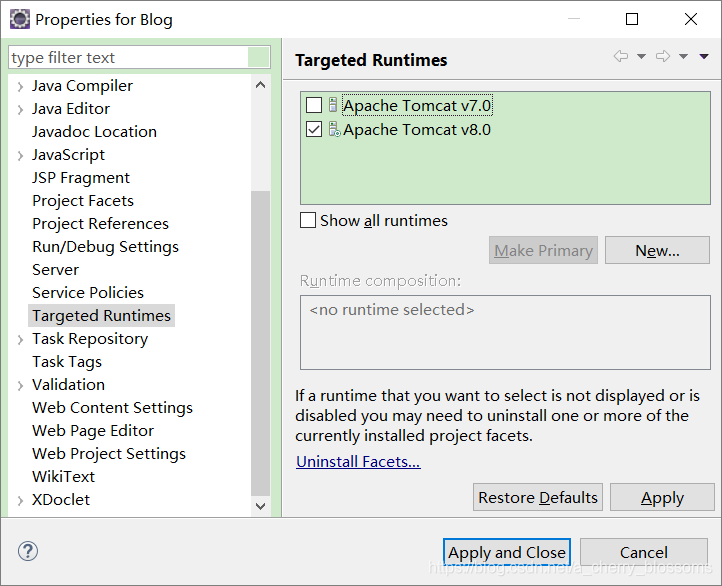This screenshot has width=722, height=586.
Task: Click the help question mark icon
Action: (28, 551)
